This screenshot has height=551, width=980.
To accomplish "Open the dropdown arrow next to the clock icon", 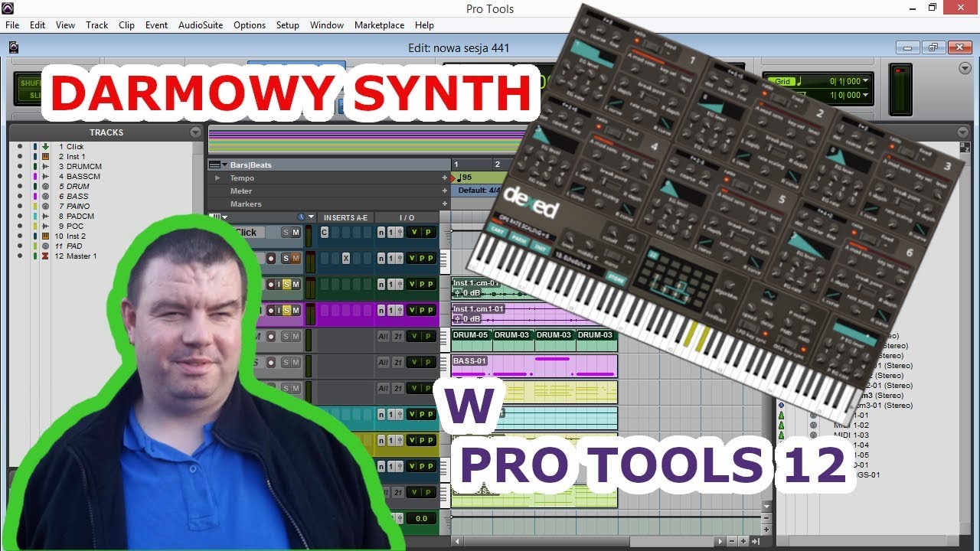I will [311, 217].
